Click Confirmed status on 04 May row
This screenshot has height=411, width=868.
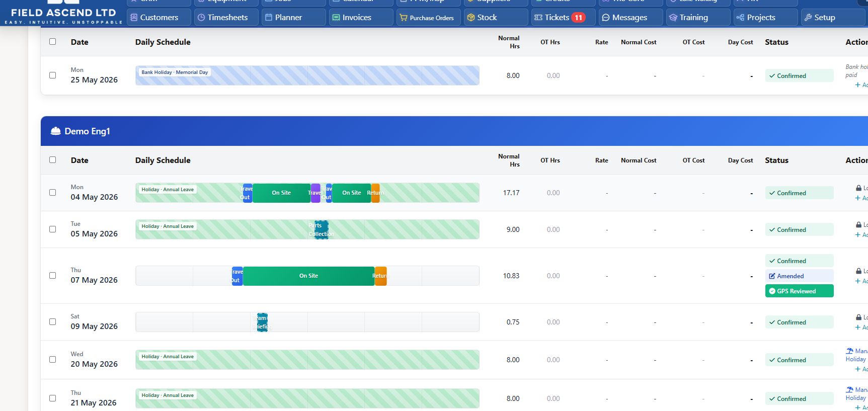point(799,193)
